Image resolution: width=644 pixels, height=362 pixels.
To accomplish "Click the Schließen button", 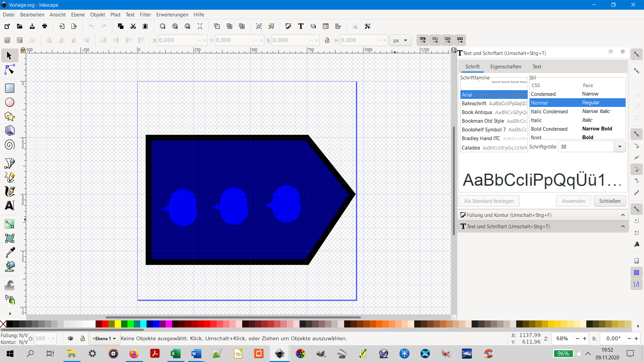I will (x=609, y=201).
